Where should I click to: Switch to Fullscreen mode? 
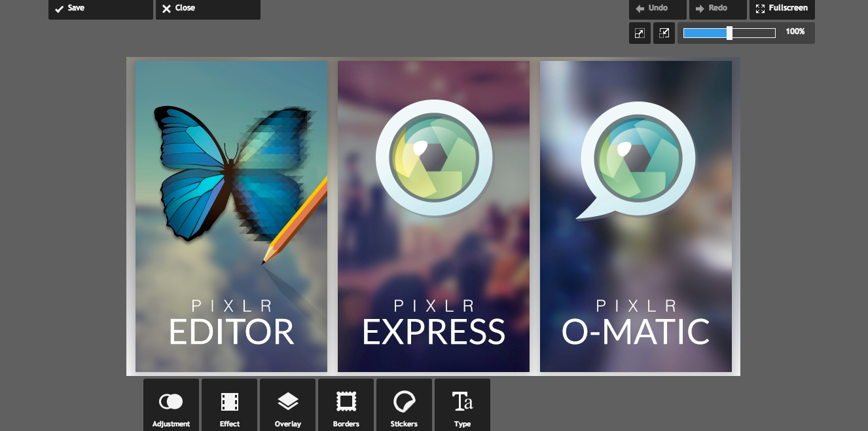[x=782, y=9]
